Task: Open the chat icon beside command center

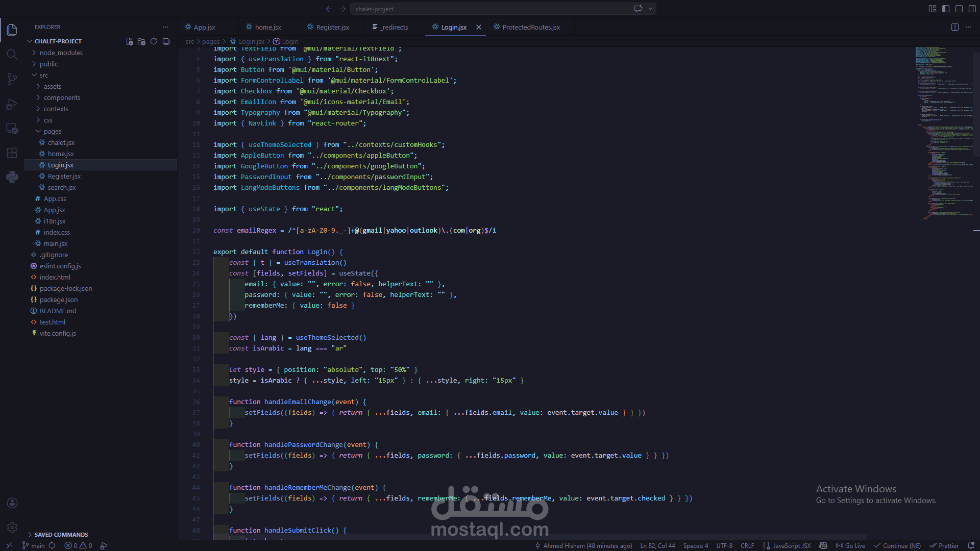Action: [638, 9]
